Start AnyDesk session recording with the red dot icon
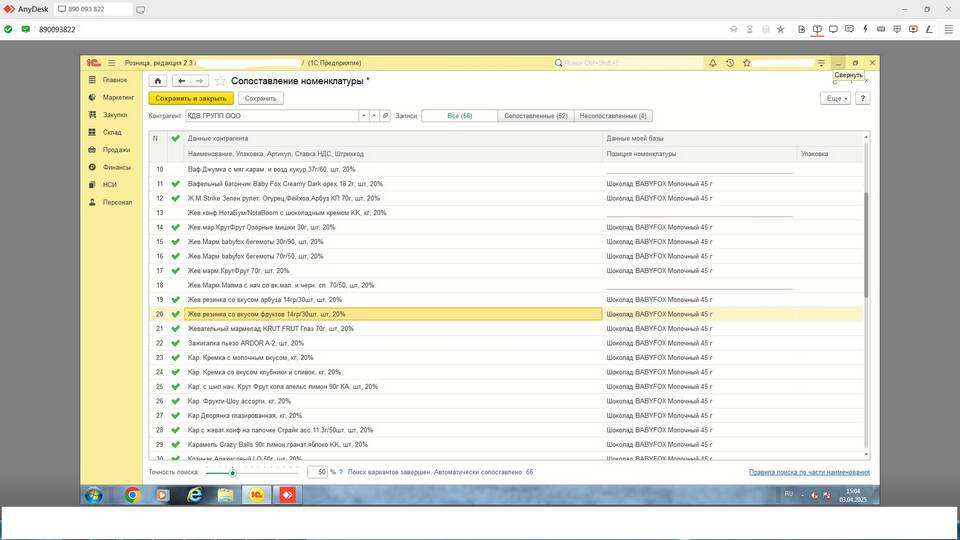Viewport: 960px width, 540px height. [x=913, y=29]
